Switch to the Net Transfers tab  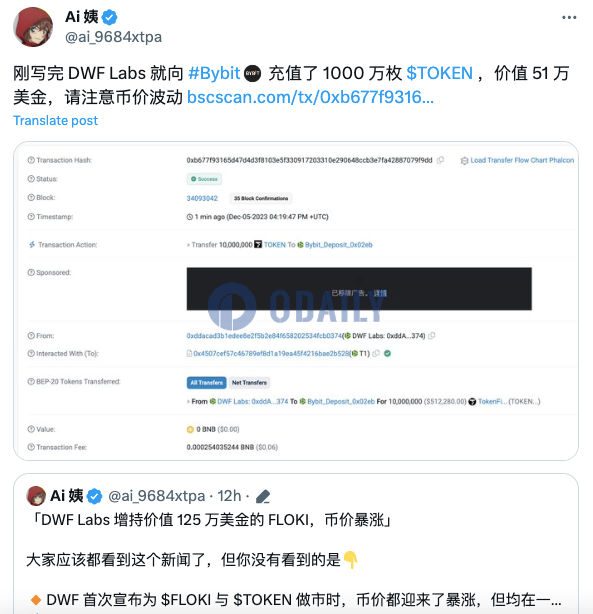(x=249, y=383)
